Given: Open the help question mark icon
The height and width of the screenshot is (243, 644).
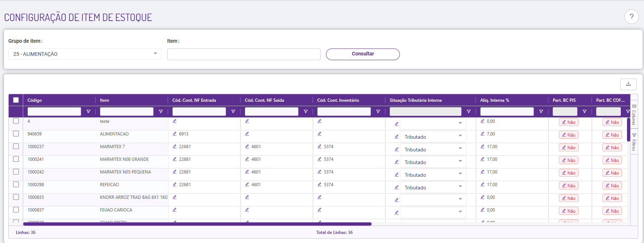Looking at the screenshot, I should click(631, 16).
